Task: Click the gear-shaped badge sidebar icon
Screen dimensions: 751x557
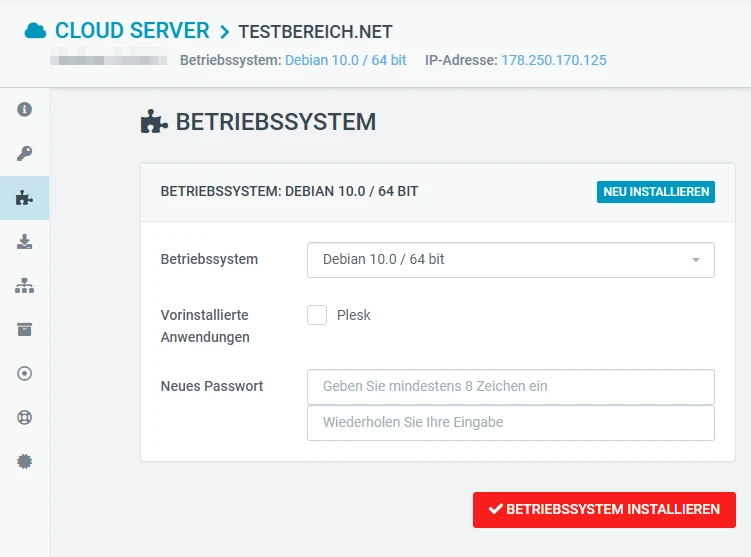Action: point(25,461)
